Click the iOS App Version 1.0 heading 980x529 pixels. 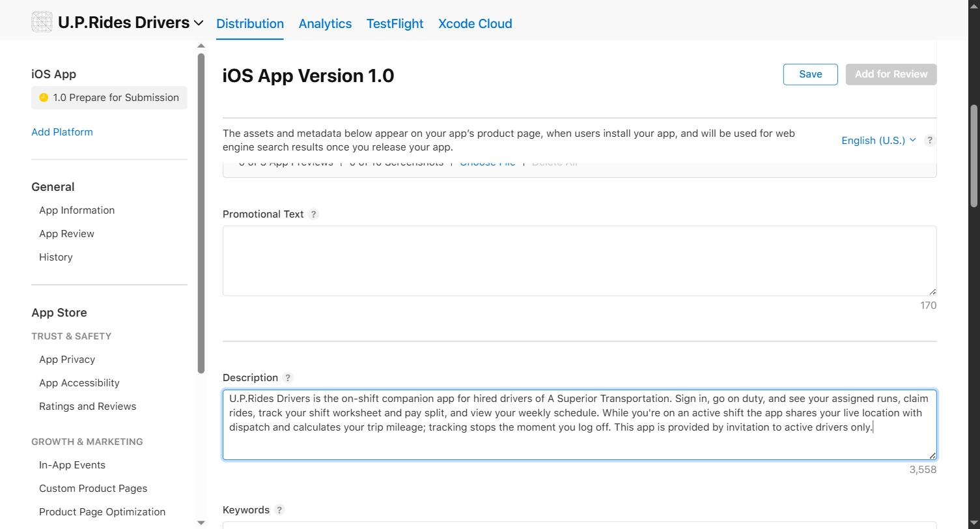click(308, 76)
